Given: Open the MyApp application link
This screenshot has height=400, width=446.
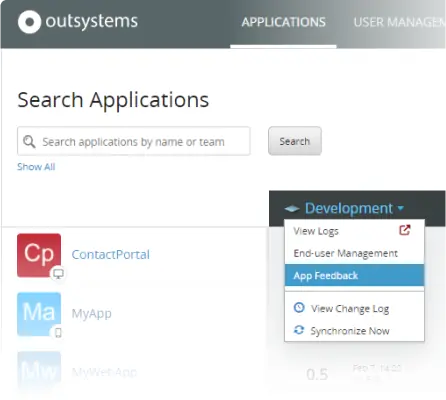Looking at the screenshot, I should click(x=92, y=314).
